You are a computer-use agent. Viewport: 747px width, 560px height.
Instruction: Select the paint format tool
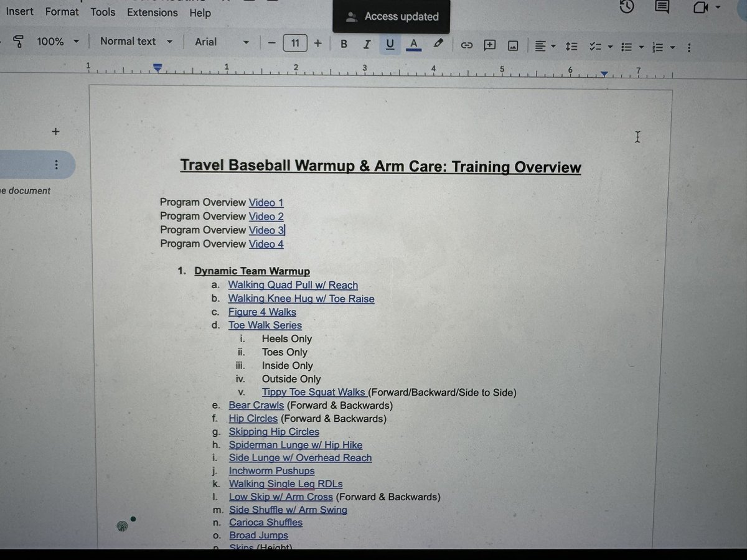click(x=18, y=42)
